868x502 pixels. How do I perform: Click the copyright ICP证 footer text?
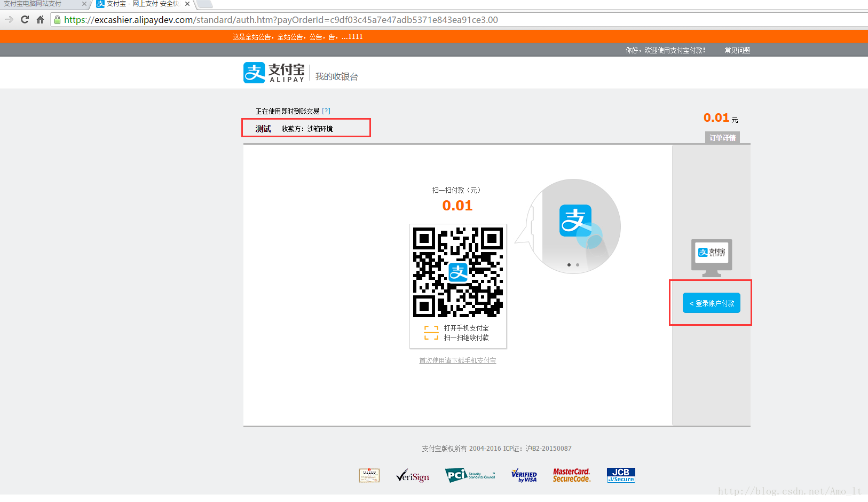pos(496,449)
